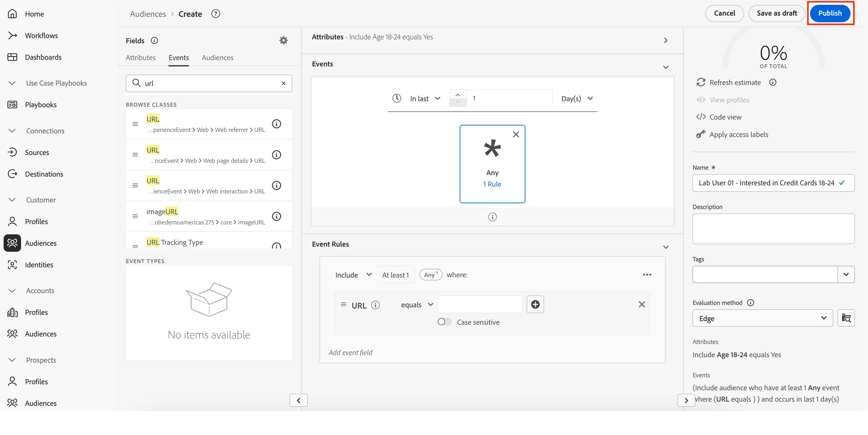Collapse the Use Case Playbooks section
The image size is (868, 435).
click(x=12, y=83)
